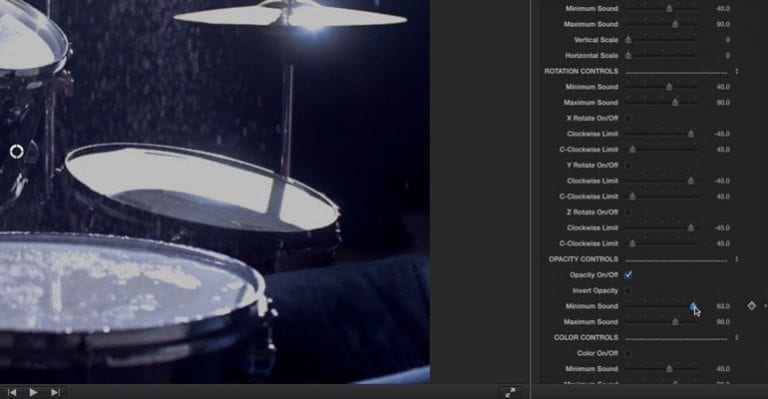768x399 pixels.
Task: Turn on the Y Rotate On/Off checkbox
Action: 628,165
